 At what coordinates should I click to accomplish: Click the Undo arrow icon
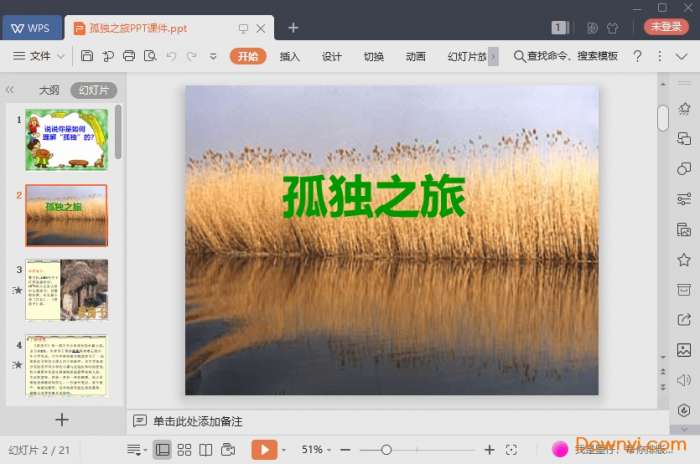171,56
